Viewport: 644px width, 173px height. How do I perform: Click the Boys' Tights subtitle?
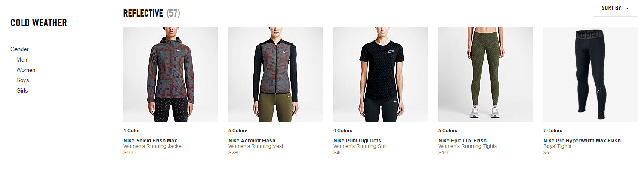[x=557, y=146]
